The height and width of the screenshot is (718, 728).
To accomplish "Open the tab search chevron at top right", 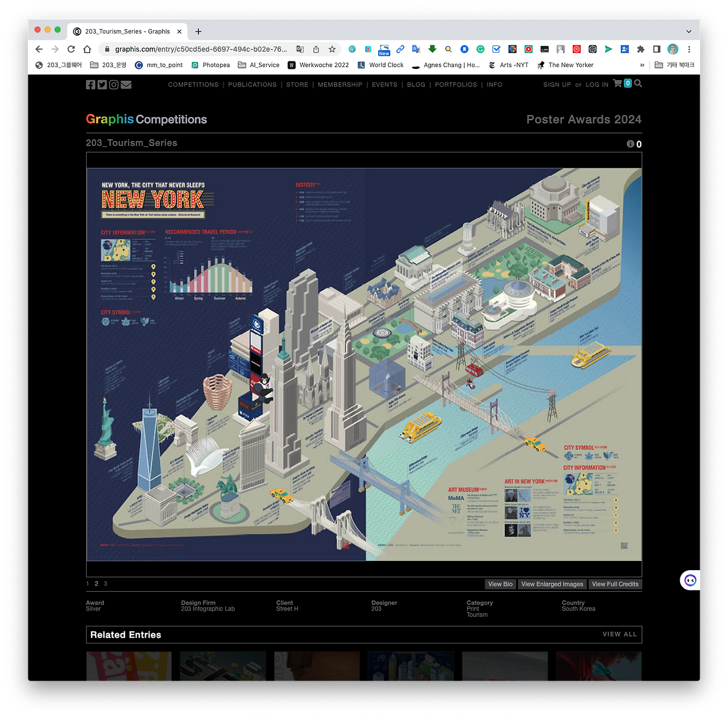I will click(x=688, y=31).
